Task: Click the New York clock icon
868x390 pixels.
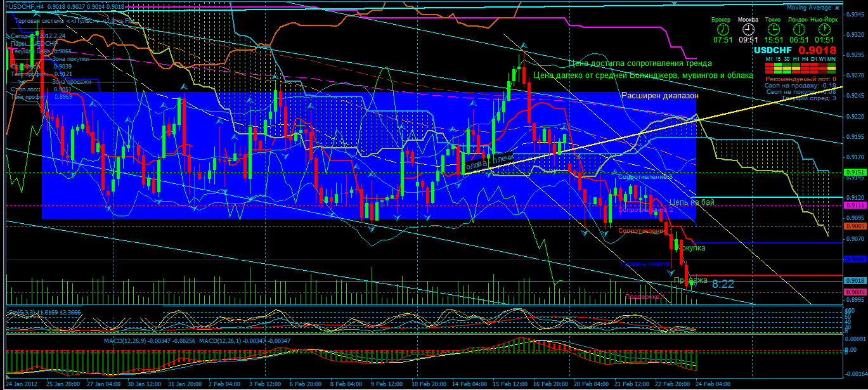Action: point(824,29)
